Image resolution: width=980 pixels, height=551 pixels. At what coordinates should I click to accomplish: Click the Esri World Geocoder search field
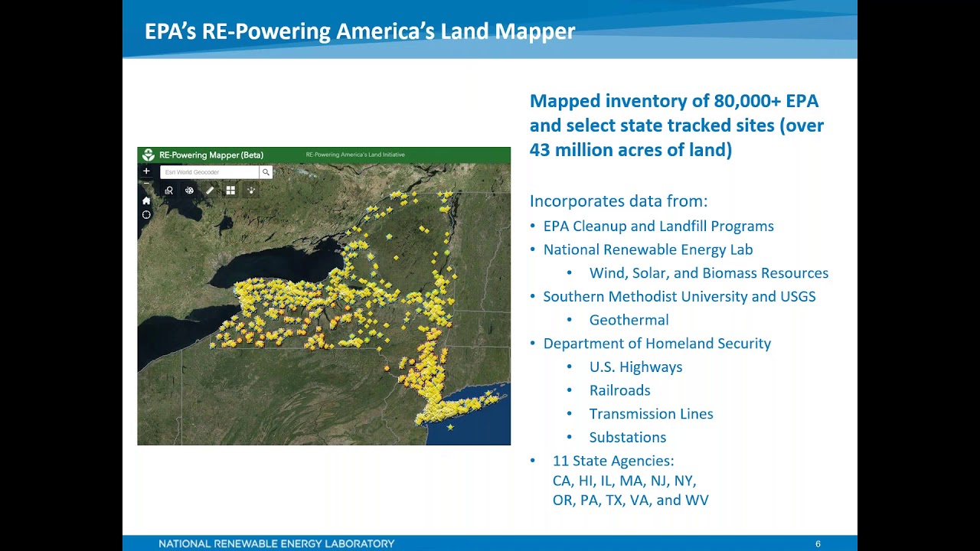(210, 172)
